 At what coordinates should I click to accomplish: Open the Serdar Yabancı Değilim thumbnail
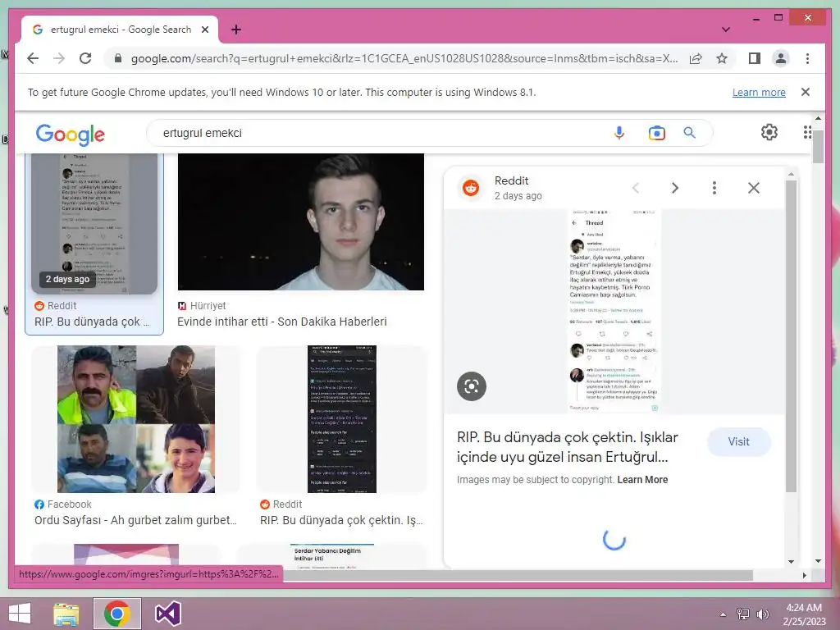[333, 557]
